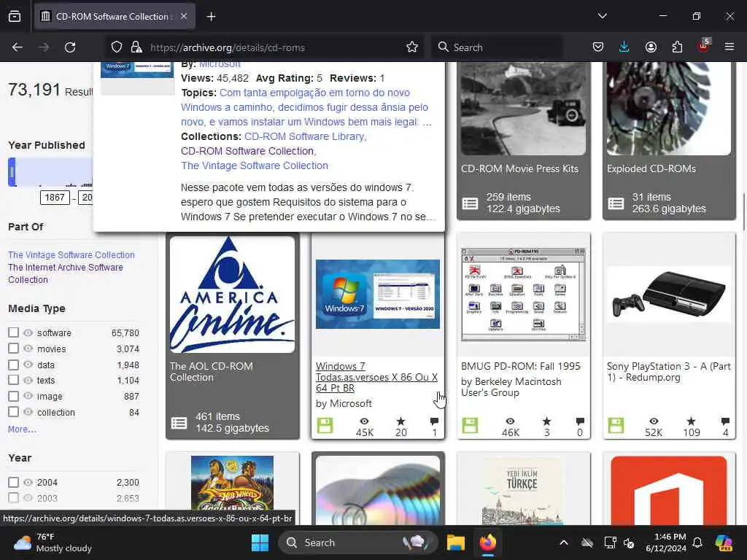Screen dimensions: 747x560
Task: Click the Windows 7 item software floppy icon
Action: click(x=325, y=425)
